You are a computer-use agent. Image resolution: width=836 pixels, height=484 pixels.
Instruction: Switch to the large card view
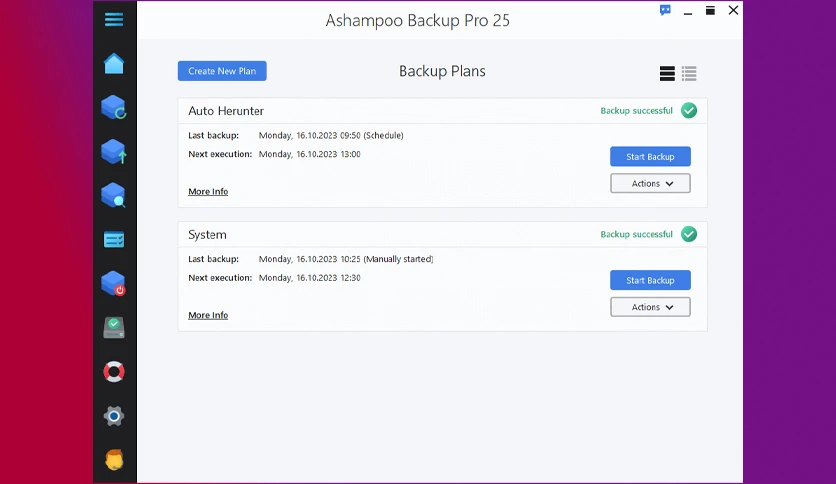coord(667,74)
